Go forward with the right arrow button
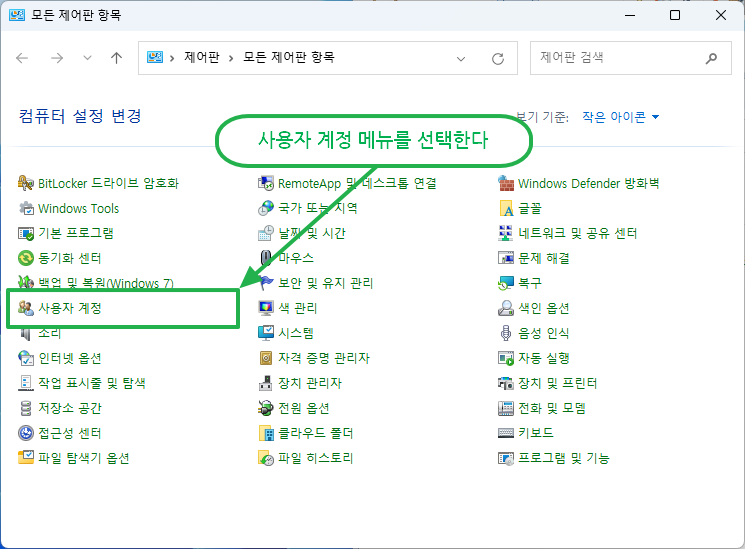The width and height of the screenshot is (745, 549). coord(57,58)
